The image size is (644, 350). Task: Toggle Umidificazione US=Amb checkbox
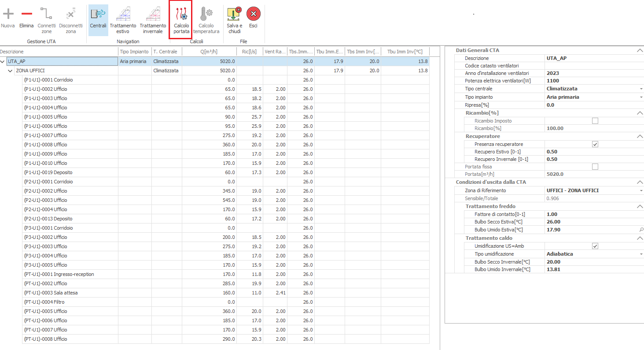595,246
